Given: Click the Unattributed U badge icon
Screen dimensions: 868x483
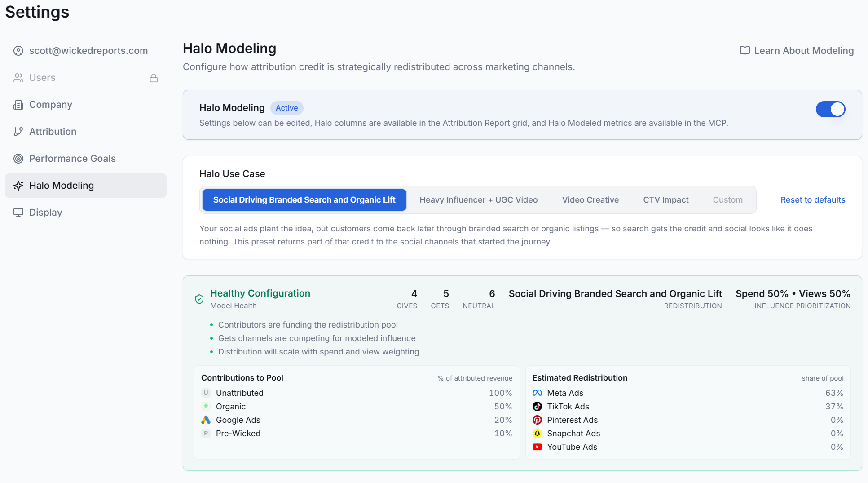Looking at the screenshot, I should (x=206, y=393).
